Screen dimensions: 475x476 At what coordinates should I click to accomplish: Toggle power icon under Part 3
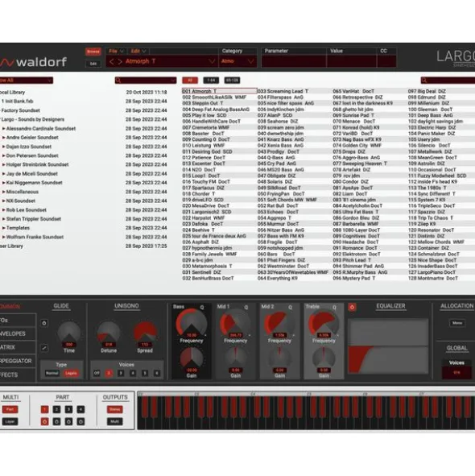click(x=69, y=422)
